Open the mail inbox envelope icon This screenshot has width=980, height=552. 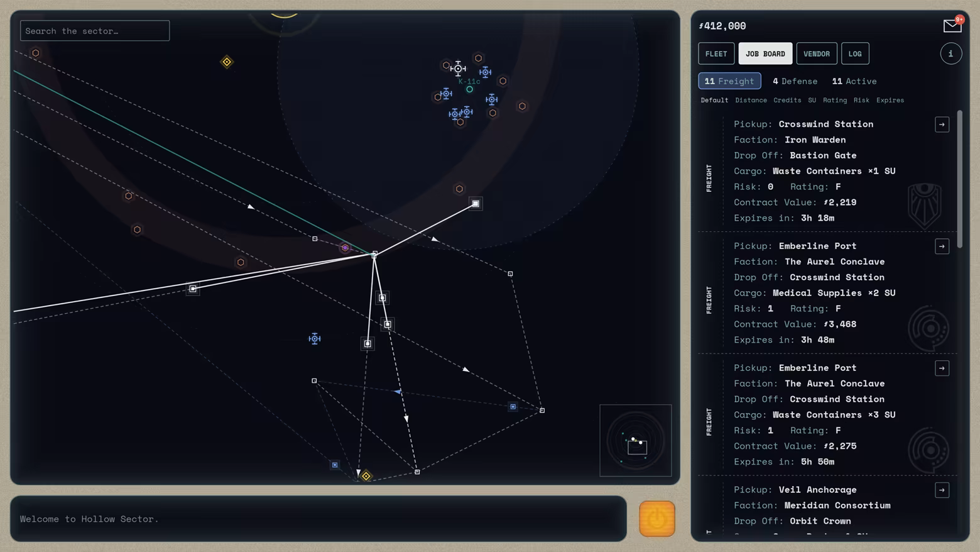tap(952, 25)
